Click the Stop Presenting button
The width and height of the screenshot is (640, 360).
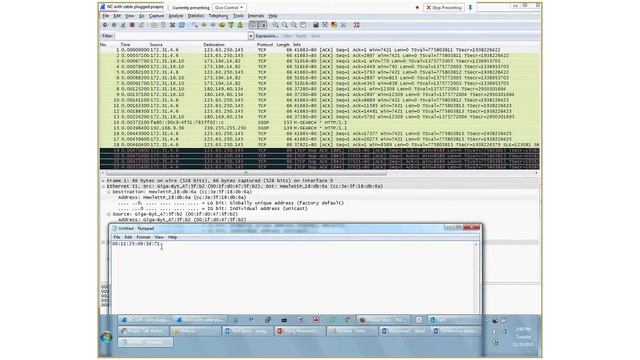point(444,7)
